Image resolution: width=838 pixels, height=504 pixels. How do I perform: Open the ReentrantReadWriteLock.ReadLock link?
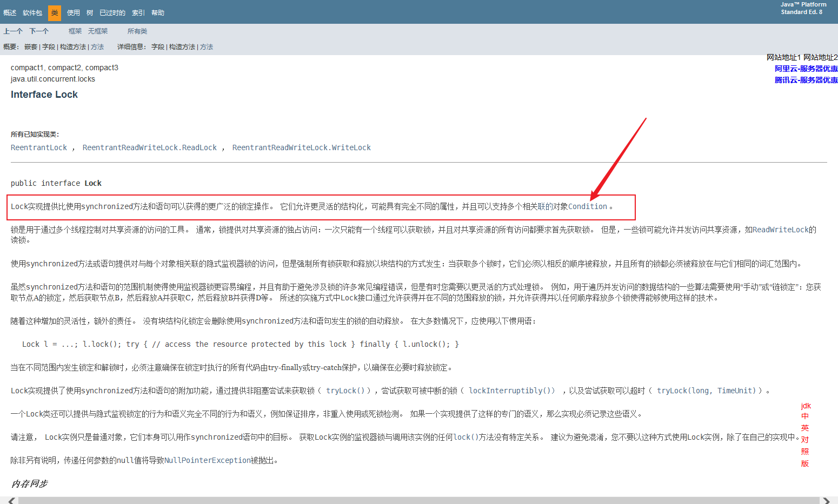[x=150, y=147]
